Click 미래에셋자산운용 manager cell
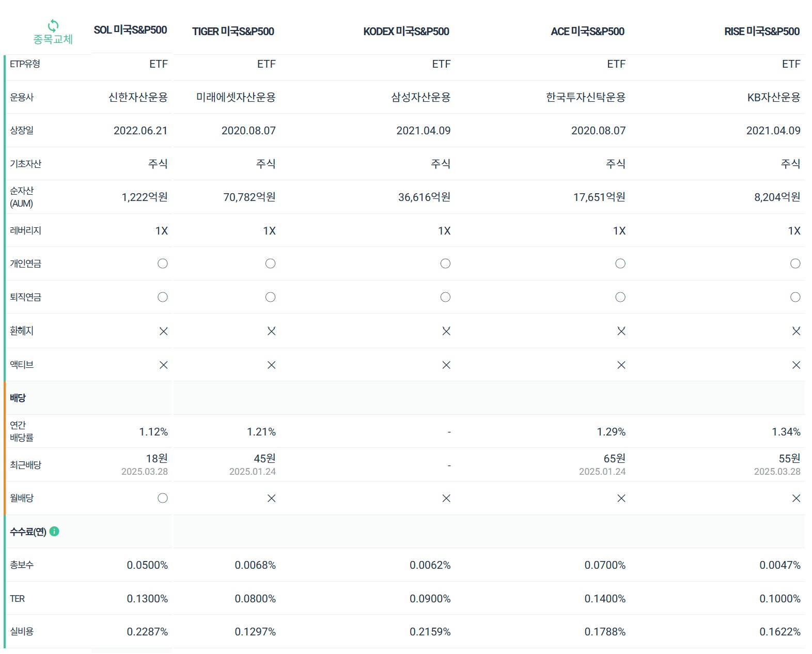 [236, 97]
